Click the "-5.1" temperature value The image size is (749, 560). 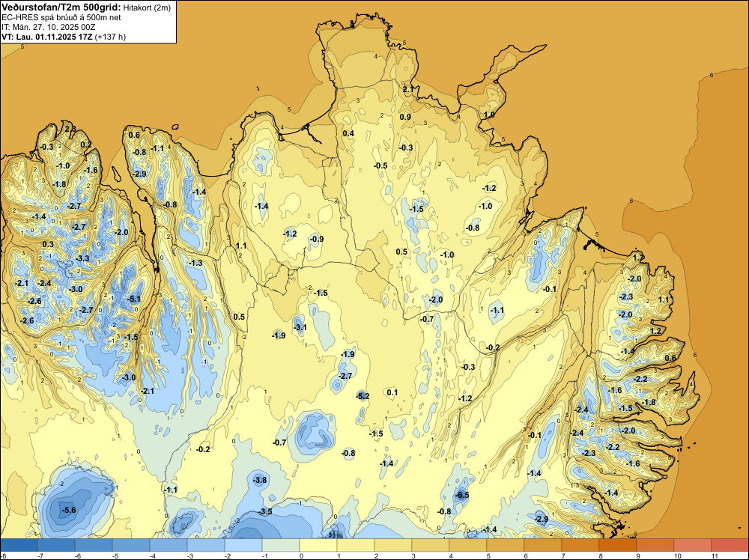pyautogui.click(x=134, y=299)
